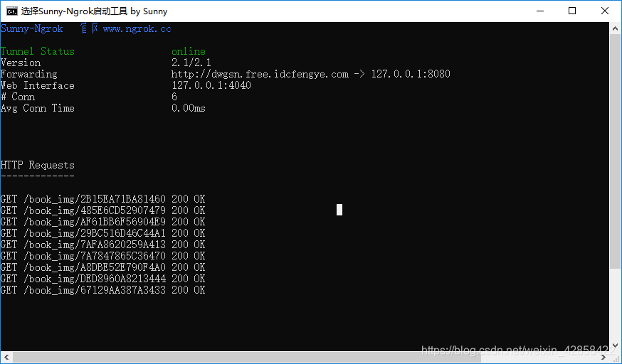Click the Sunny-Ngrok header text
622x364 pixels.
(x=32, y=29)
